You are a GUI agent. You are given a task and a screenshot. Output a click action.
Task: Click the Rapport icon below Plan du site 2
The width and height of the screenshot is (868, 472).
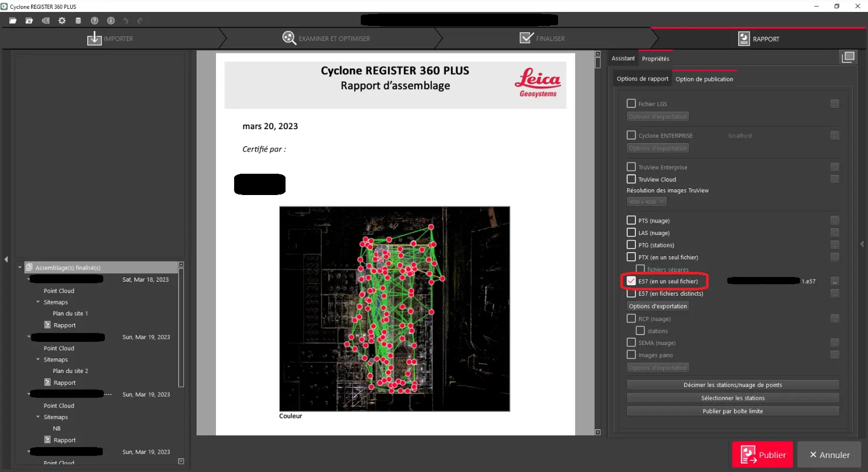click(48, 383)
